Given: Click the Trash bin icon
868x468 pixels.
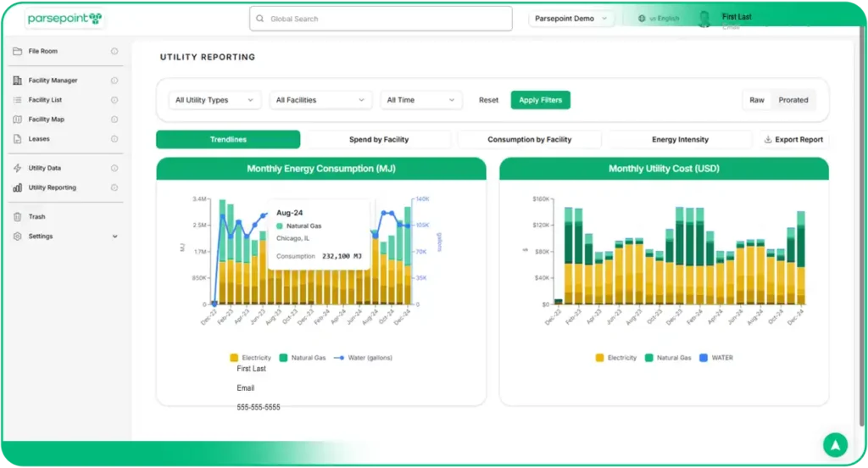Looking at the screenshot, I should (18, 217).
